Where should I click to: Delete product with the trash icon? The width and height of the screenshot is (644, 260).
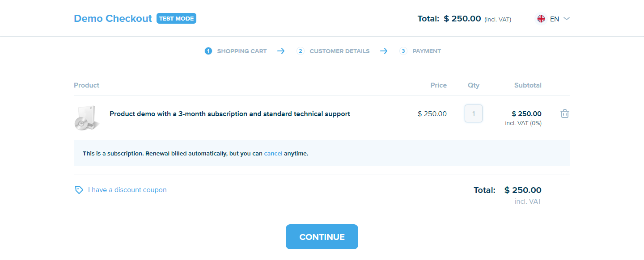[x=565, y=113]
